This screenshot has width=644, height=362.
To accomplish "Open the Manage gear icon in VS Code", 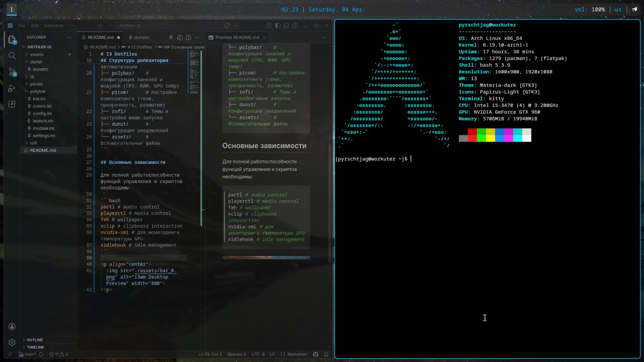I will tap(12, 342).
